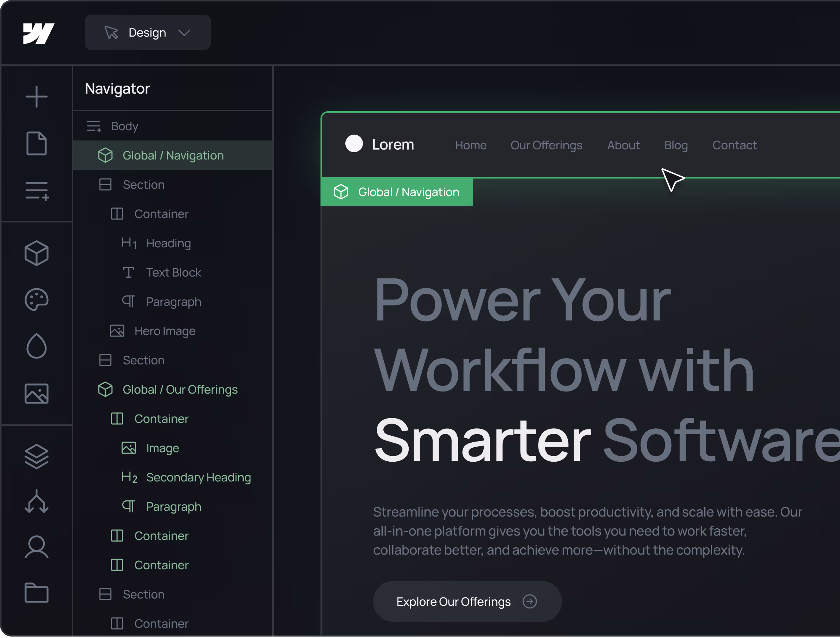
Task: Select the Hero Image row
Action: tap(173, 331)
